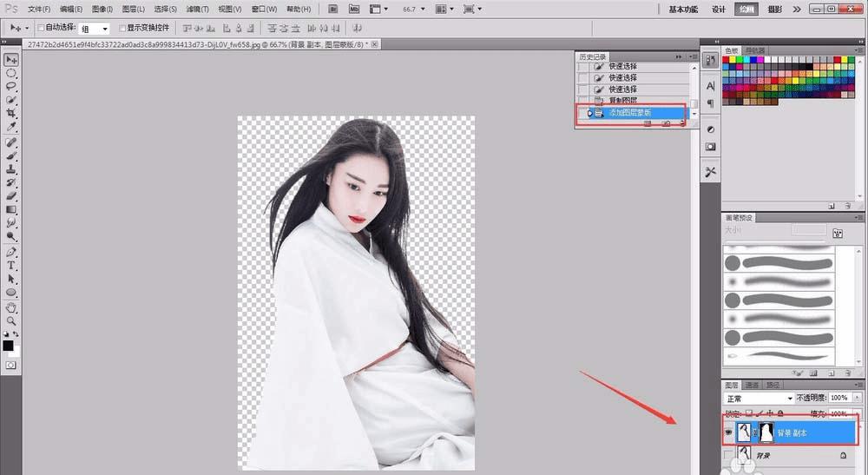Select the Eyedropper tool
Screen dimensions: 868x475
click(x=11, y=127)
